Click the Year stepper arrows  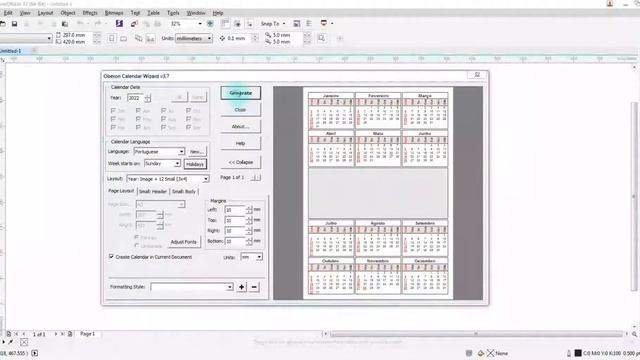[x=148, y=98]
